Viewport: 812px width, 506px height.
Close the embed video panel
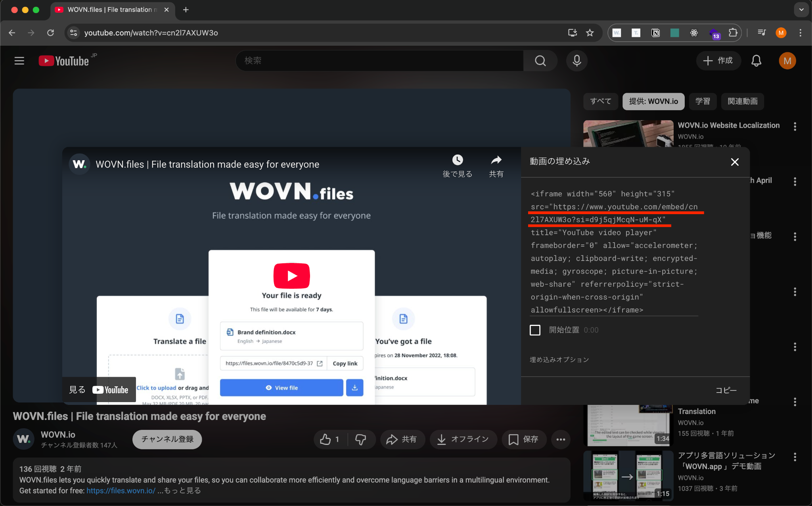click(735, 162)
